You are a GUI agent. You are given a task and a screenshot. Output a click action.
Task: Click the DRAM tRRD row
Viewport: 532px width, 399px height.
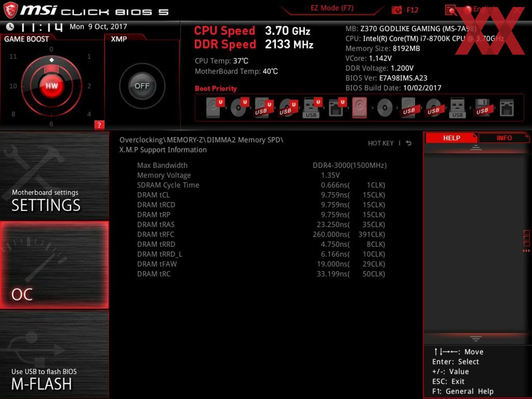click(262, 244)
